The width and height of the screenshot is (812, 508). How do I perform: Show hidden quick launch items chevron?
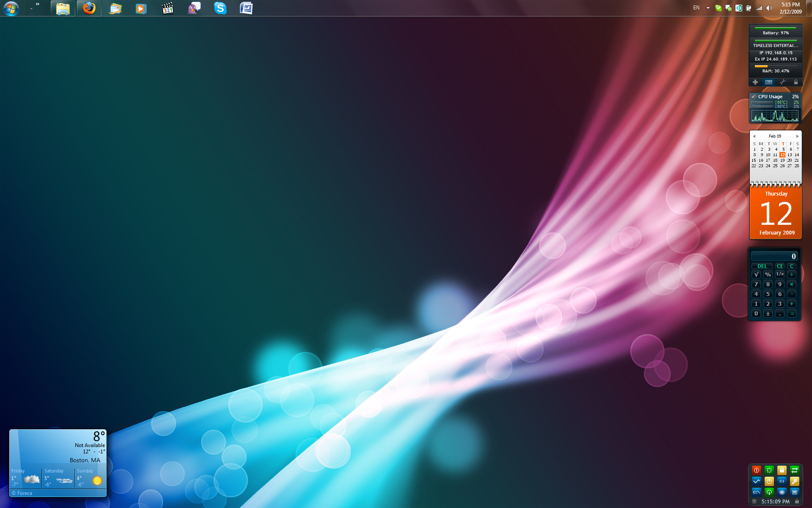[x=38, y=4]
